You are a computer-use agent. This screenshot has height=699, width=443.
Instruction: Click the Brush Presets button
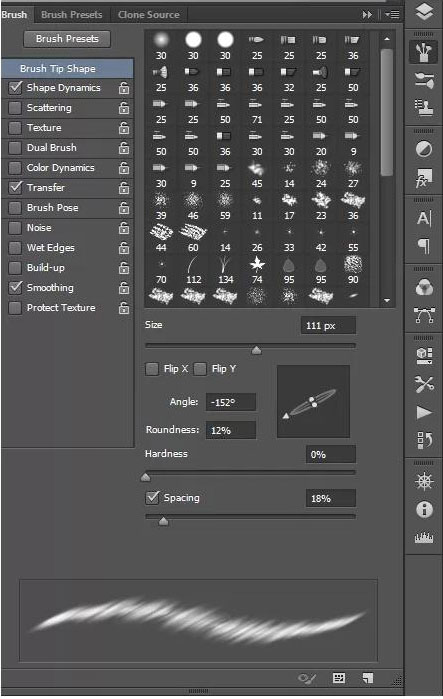click(67, 39)
